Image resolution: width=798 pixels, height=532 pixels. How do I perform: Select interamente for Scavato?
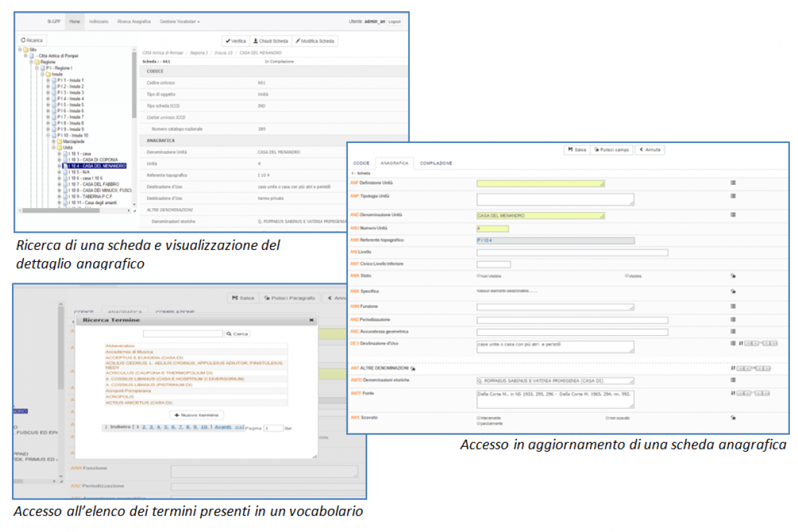point(478,418)
